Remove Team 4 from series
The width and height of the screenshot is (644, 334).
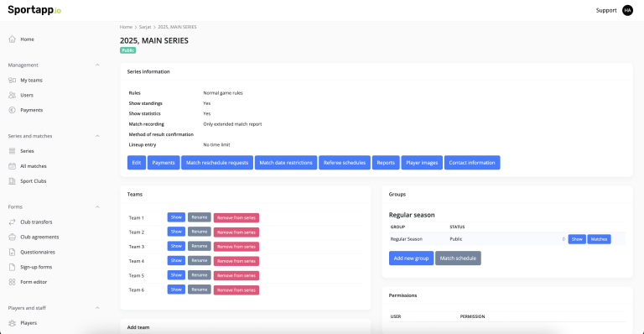pyautogui.click(x=236, y=261)
